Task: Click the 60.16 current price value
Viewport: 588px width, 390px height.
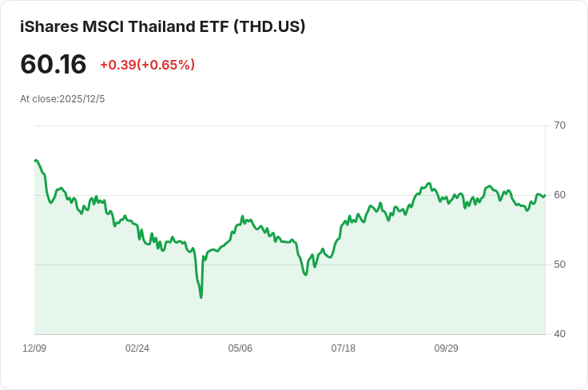Action: (x=53, y=64)
